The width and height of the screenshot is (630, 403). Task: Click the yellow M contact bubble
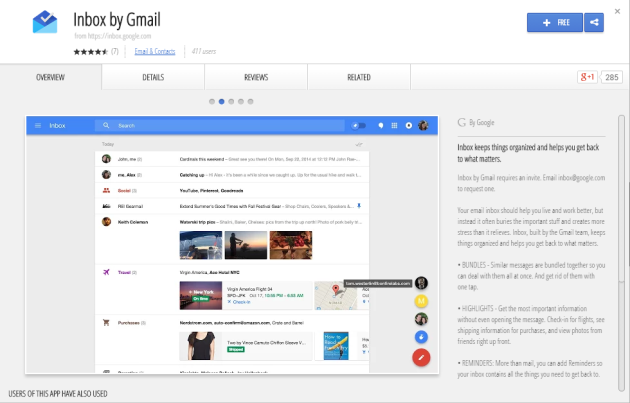point(421,301)
